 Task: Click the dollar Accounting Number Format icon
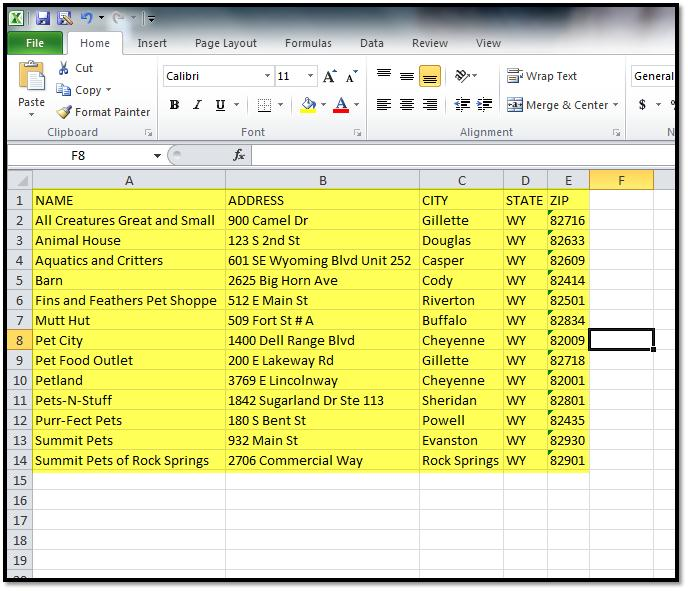(642, 105)
